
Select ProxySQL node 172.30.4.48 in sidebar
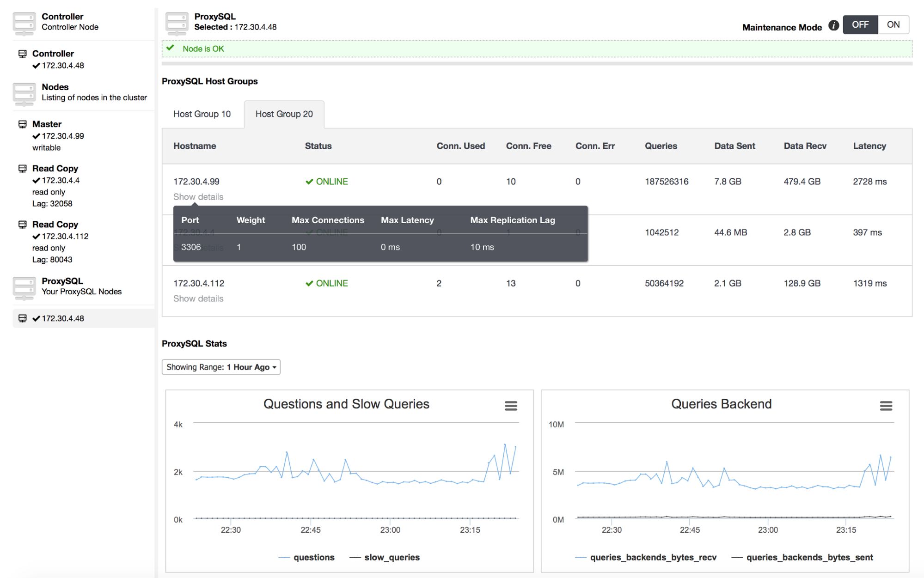pyautogui.click(x=83, y=318)
